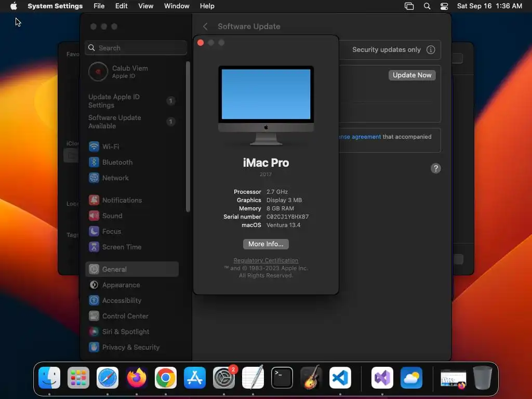Open Stage Manager from the menu bar

(x=409, y=6)
